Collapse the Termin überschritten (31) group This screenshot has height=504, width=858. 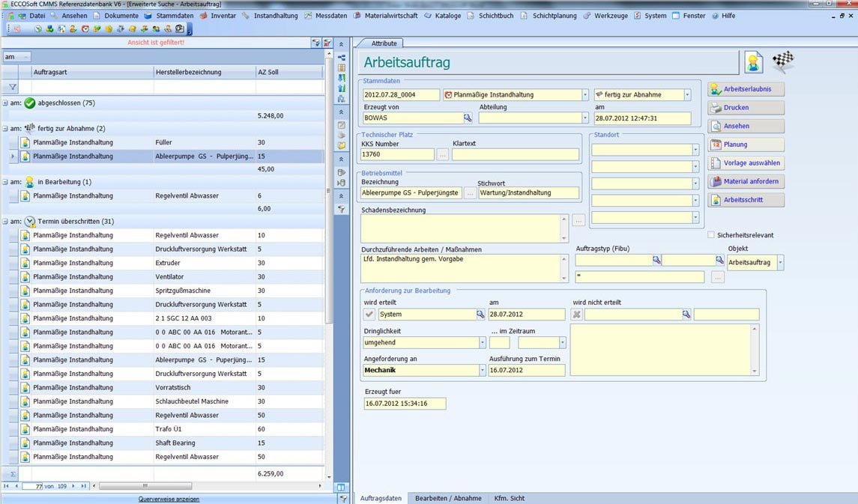[x=5, y=222]
